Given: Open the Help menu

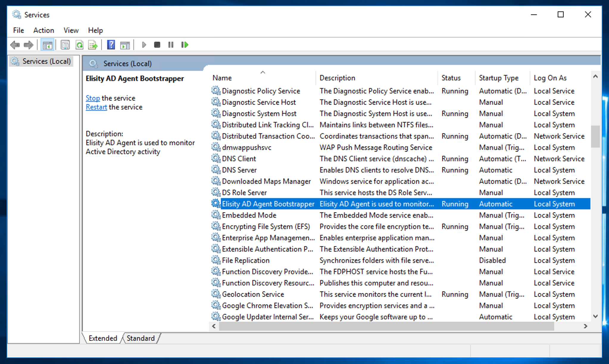Looking at the screenshot, I should [95, 30].
